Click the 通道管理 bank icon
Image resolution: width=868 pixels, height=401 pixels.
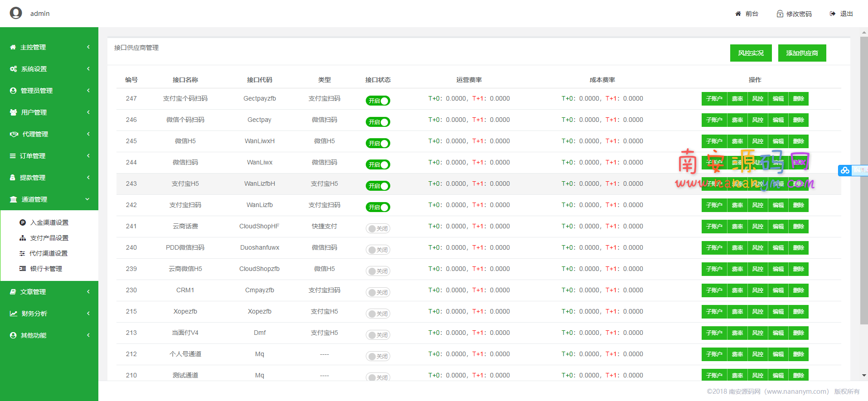coord(14,199)
